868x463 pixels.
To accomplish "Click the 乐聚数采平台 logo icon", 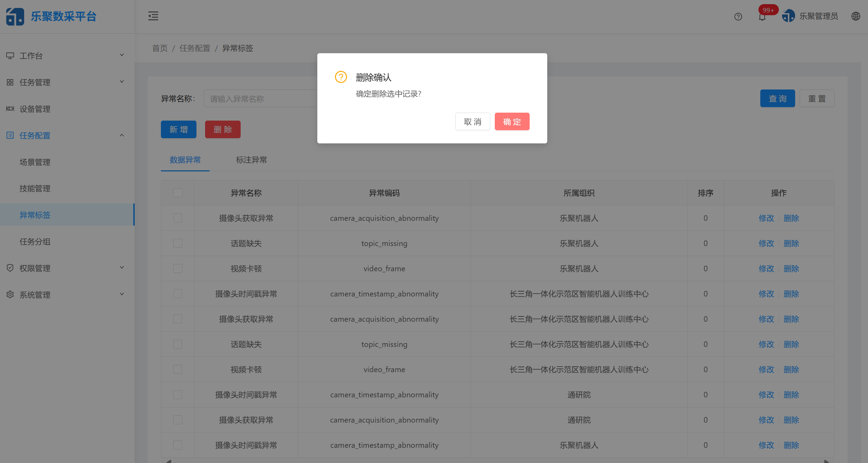I will point(15,16).
